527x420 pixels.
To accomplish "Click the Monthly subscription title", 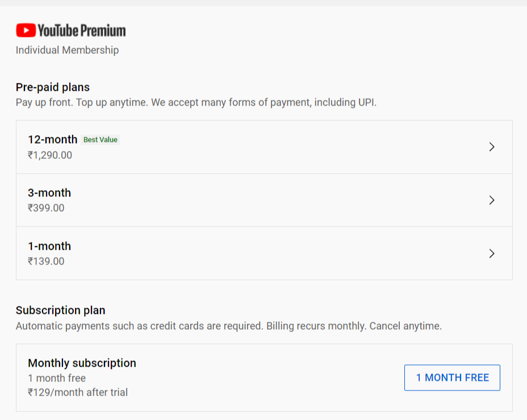I will 82,363.
